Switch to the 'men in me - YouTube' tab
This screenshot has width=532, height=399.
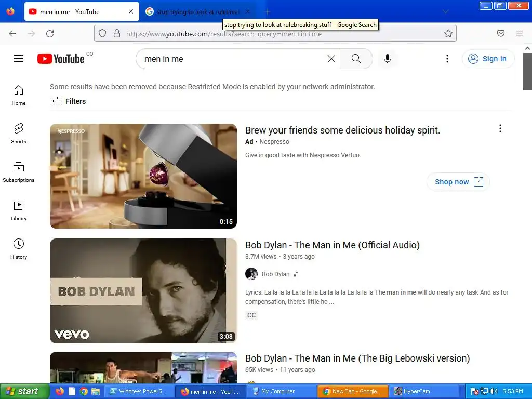pos(82,11)
